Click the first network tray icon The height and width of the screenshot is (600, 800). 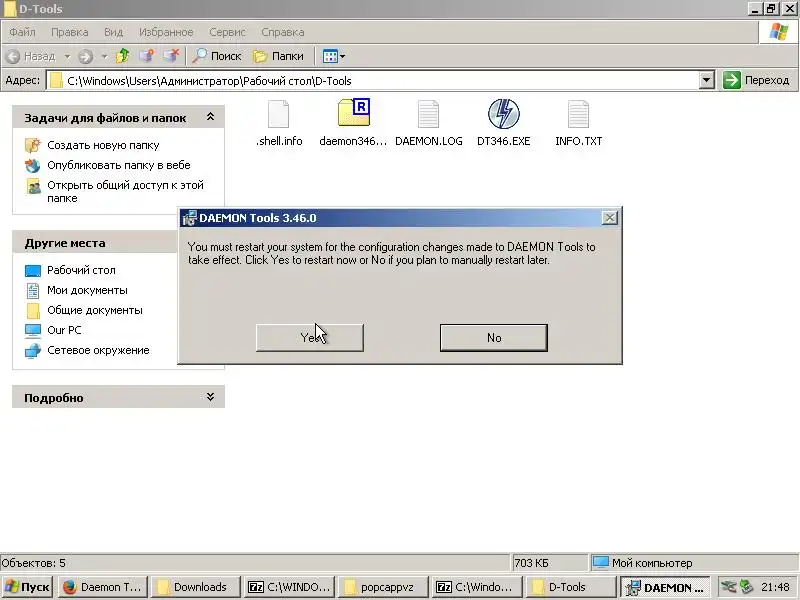pyautogui.click(x=729, y=587)
